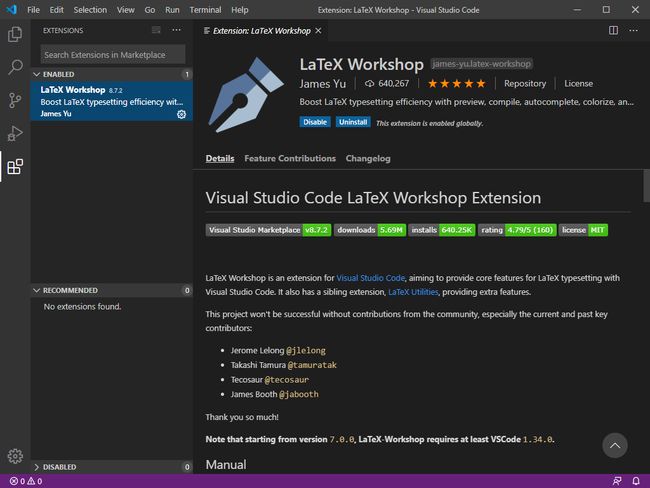Click the license MIT badge
Screen dimensions: 650x488
click(583, 230)
